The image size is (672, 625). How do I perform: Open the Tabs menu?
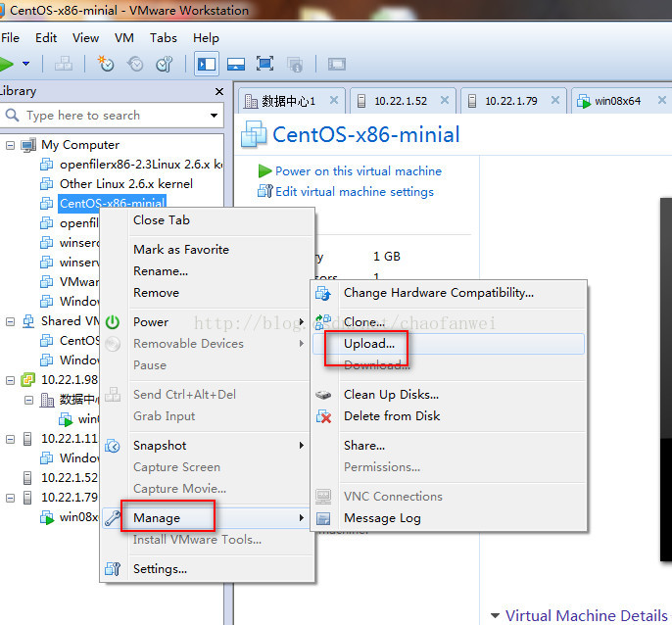pos(164,38)
